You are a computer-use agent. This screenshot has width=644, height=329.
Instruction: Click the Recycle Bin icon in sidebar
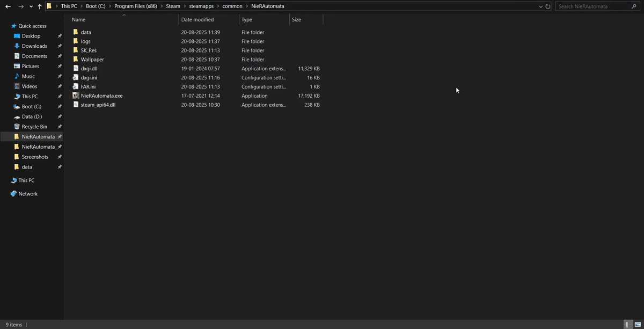click(17, 127)
